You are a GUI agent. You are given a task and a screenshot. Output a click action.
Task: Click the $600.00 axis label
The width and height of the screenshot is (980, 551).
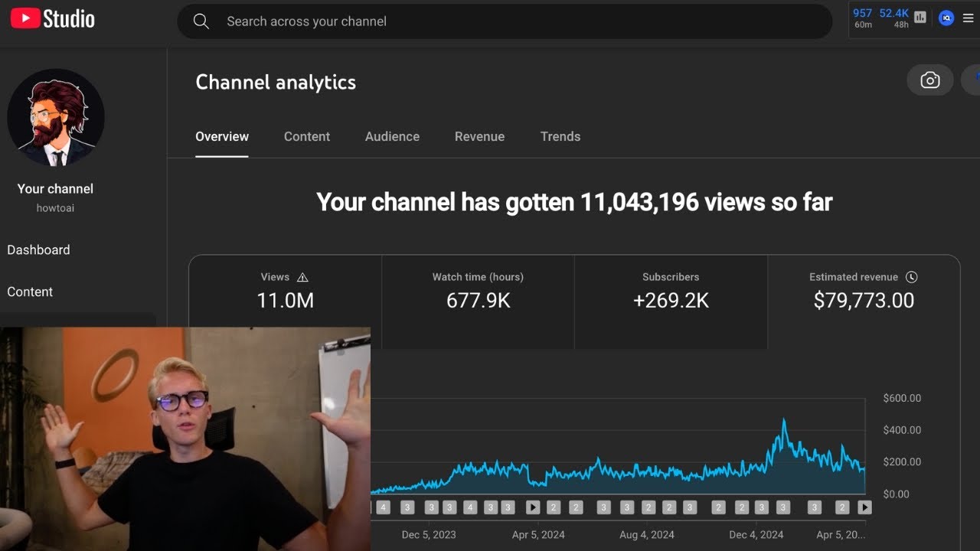(x=902, y=398)
